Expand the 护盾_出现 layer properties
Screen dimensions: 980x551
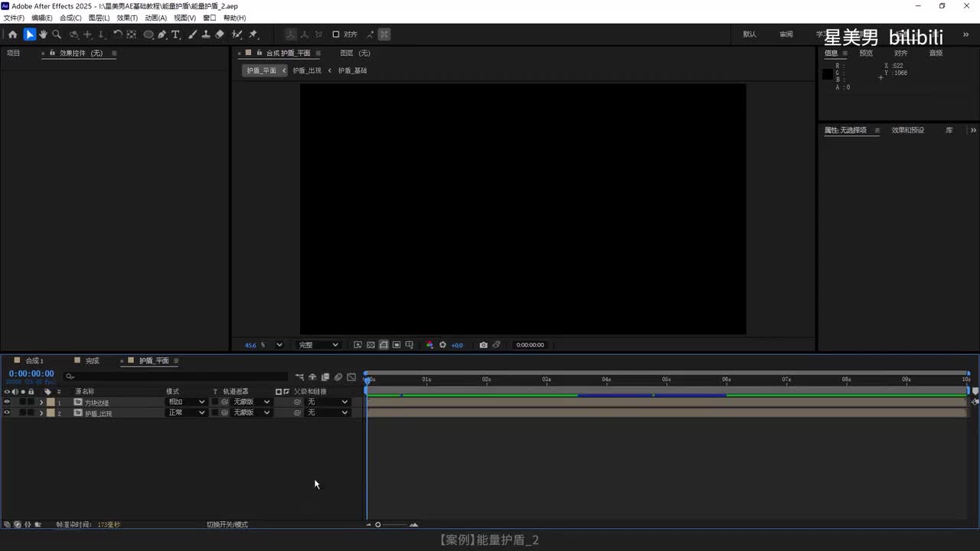[41, 412]
